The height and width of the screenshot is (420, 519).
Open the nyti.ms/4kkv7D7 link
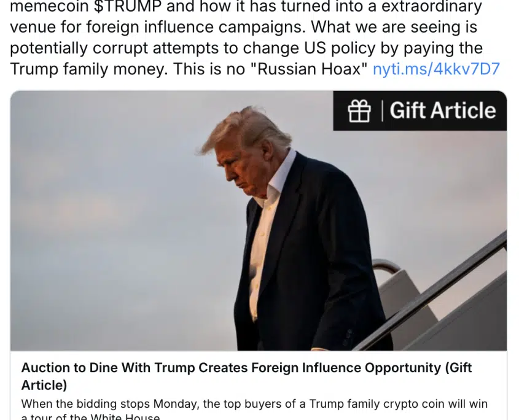436,69
